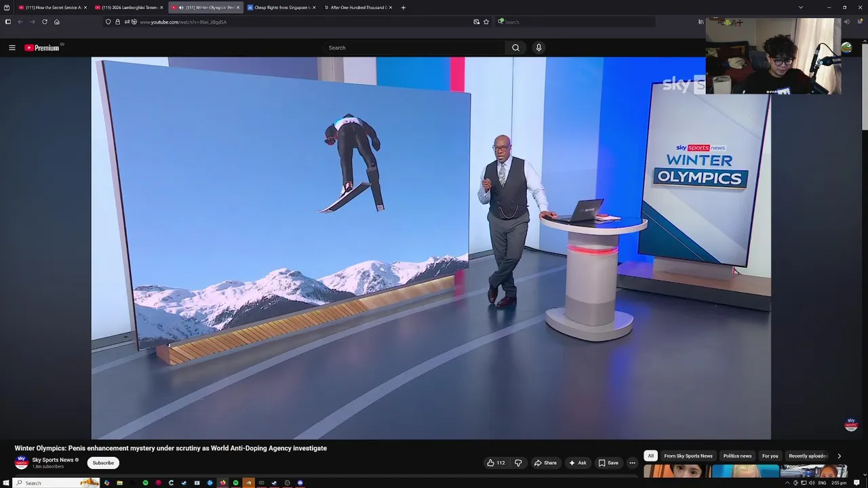Open File Explorer from the taskbar

point(119,483)
